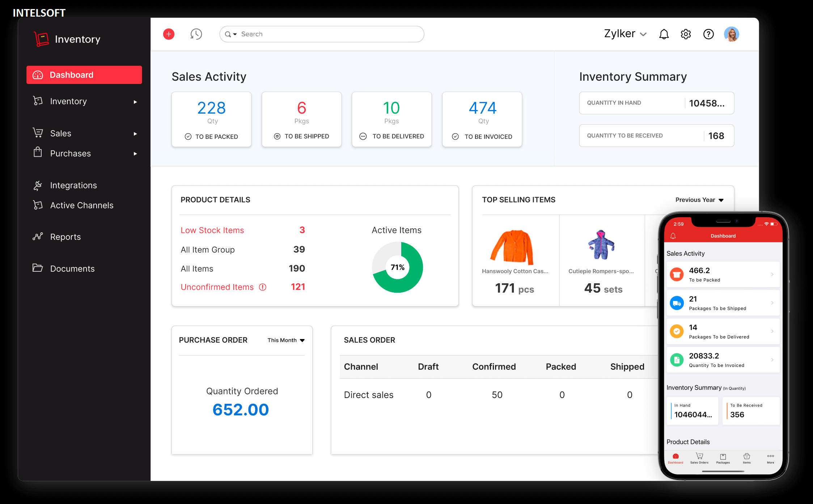This screenshot has height=504, width=813.
Task: Expand the Purchases sidebar submenu arrow
Action: pos(135,154)
